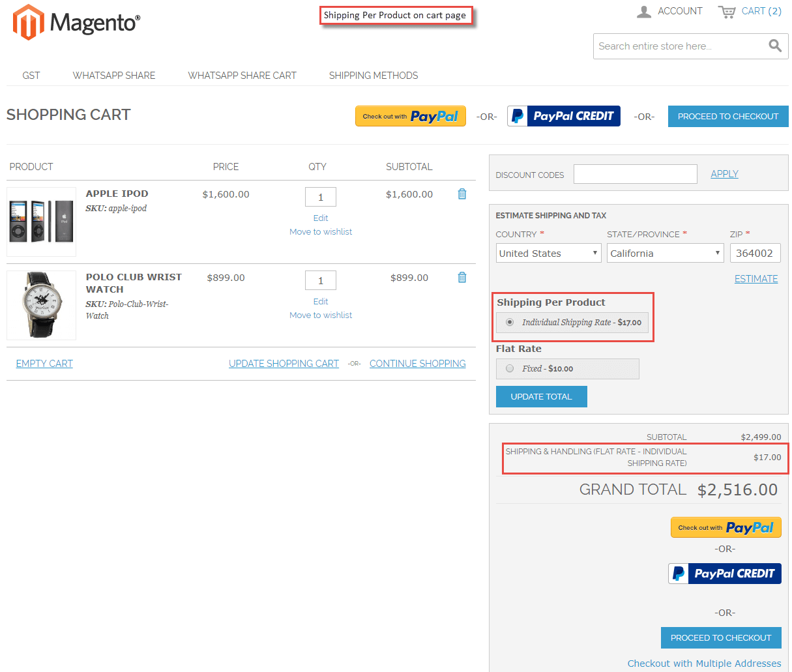
Task: Open the Shipping Methods menu item
Action: (x=374, y=76)
